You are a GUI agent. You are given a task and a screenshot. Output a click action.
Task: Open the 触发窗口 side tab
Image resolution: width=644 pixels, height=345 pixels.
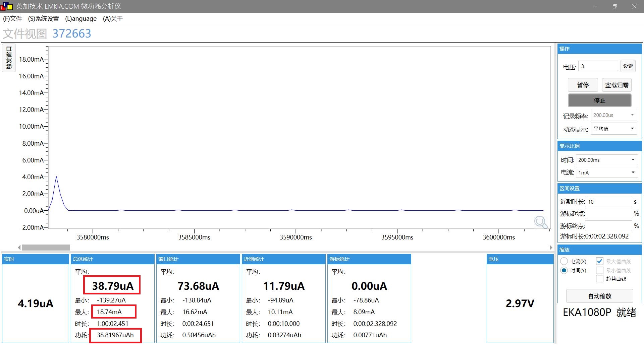(x=9, y=58)
